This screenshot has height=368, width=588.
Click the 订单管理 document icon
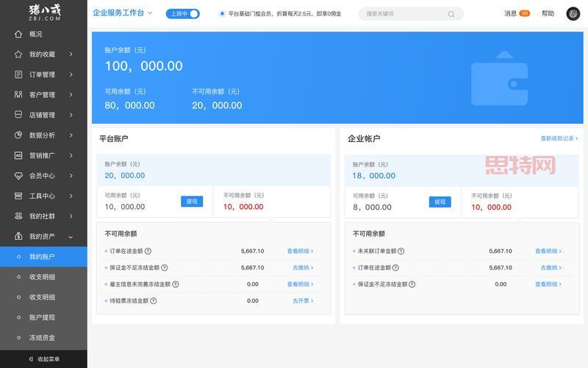click(18, 74)
